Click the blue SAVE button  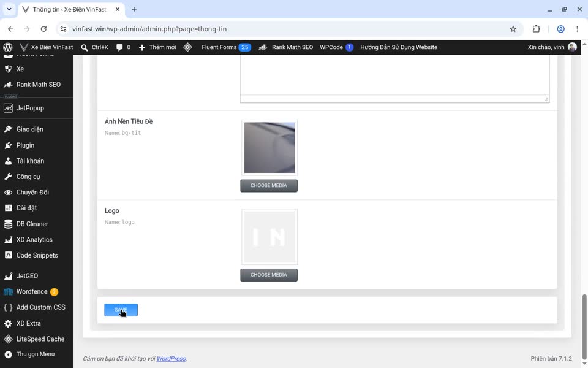(121, 310)
